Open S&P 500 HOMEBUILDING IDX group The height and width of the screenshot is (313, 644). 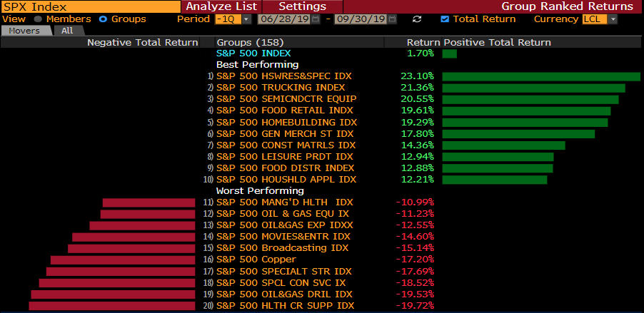point(287,122)
